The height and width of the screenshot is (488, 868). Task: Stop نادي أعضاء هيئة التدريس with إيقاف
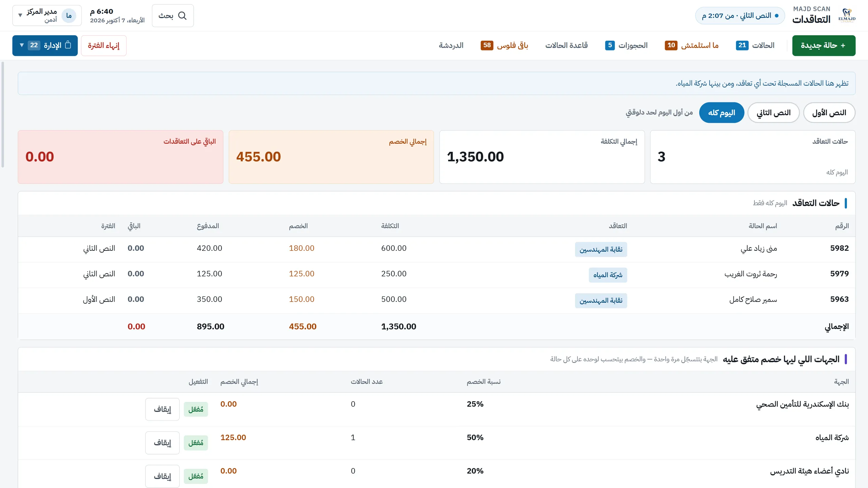tap(162, 476)
